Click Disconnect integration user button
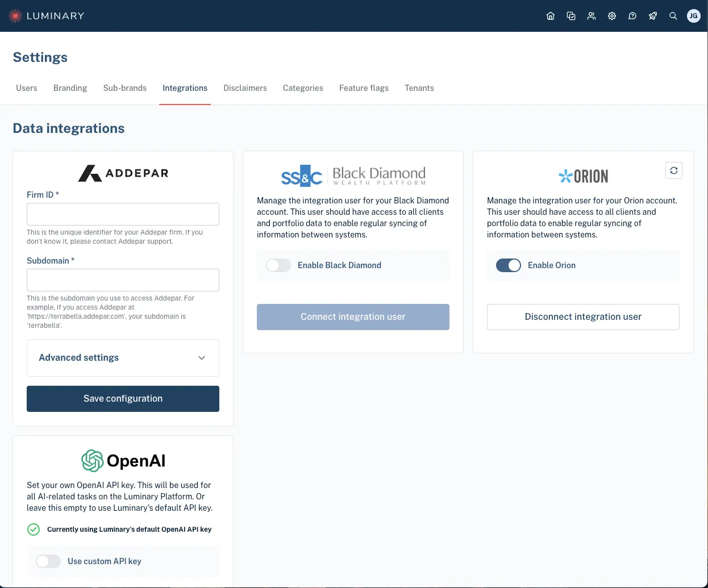This screenshot has width=708, height=588. coord(583,317)
